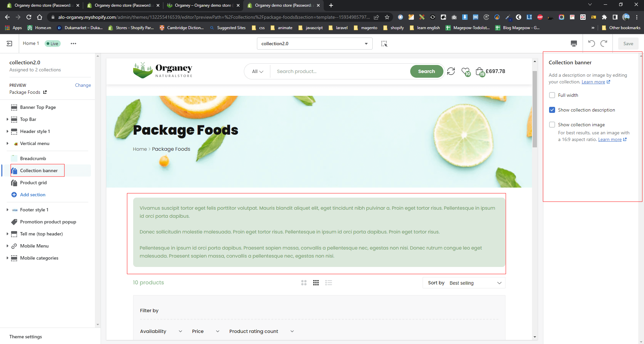644x344 pixels.
Task: Click the green Search button
Action: pyautogui.click(x=426, y=71)
